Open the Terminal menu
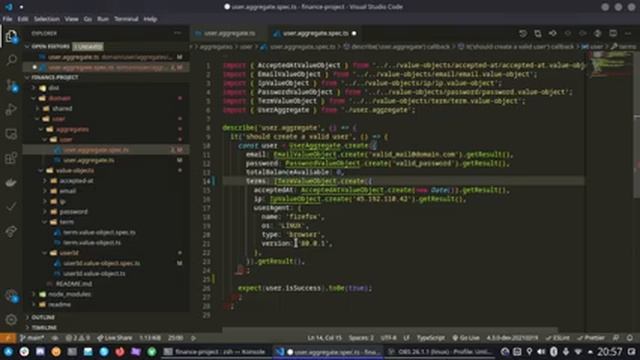 126,19
